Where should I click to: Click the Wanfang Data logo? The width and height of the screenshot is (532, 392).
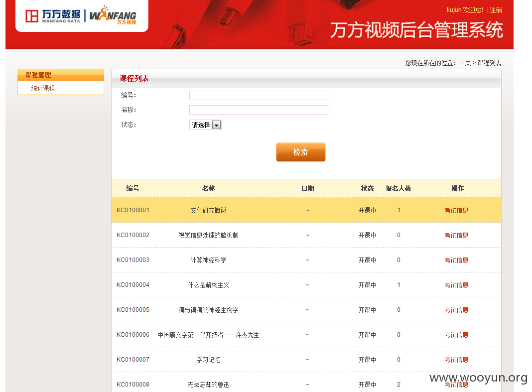click(53, 16)
